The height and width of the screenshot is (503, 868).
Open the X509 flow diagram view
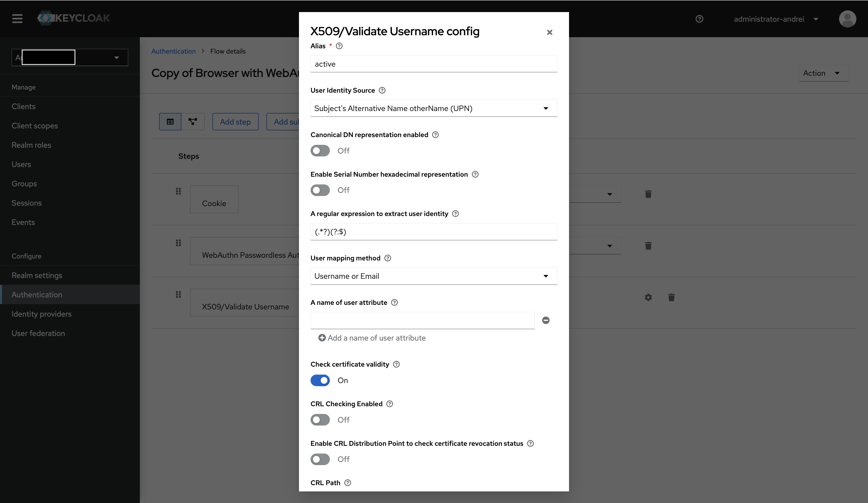[x=193, y=122]
